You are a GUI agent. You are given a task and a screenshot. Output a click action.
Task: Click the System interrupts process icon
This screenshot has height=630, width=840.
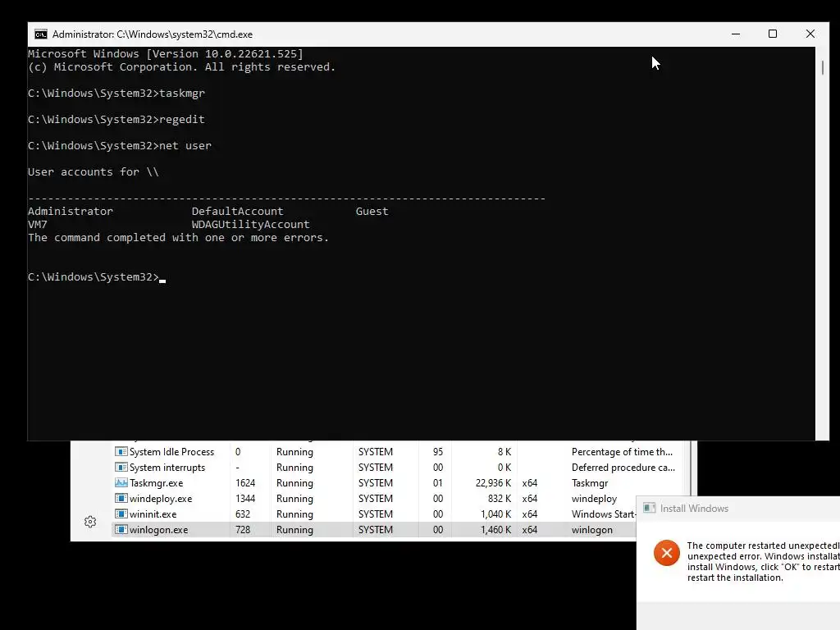pyautogui.click(x=121, y=467)
